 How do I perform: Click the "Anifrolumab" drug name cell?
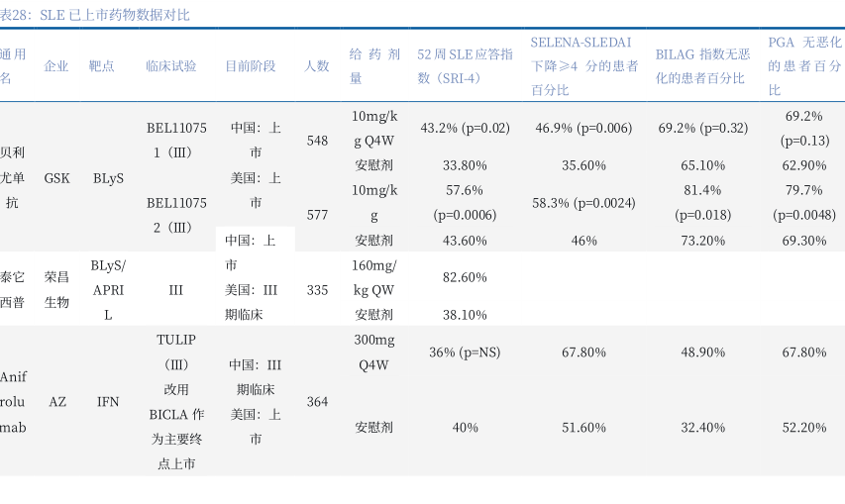click(x=14, y=402)
